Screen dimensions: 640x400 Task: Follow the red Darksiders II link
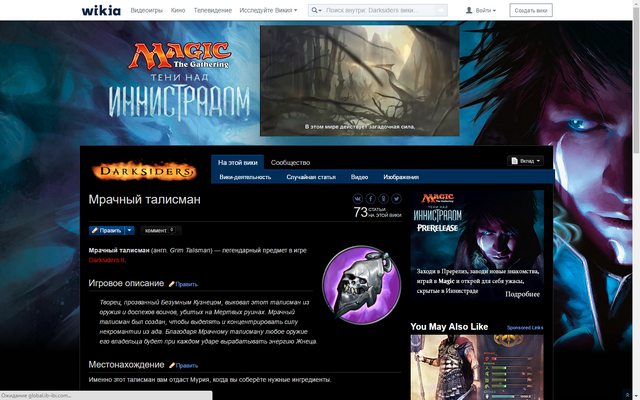point(107,260)
